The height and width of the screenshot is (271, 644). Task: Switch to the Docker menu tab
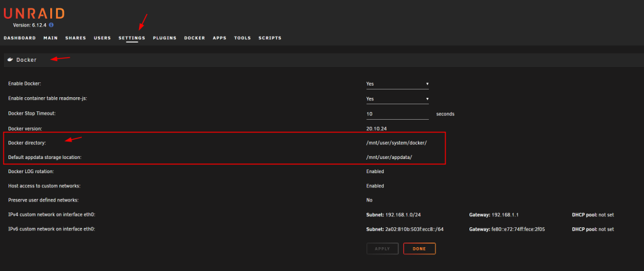tap(194, 38)
